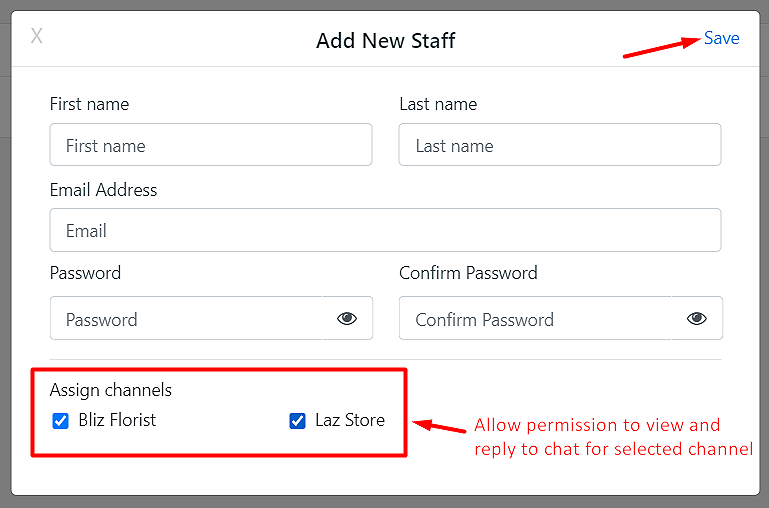Click the Assign channels heading

pyautogui.click(x=111, y=390)
